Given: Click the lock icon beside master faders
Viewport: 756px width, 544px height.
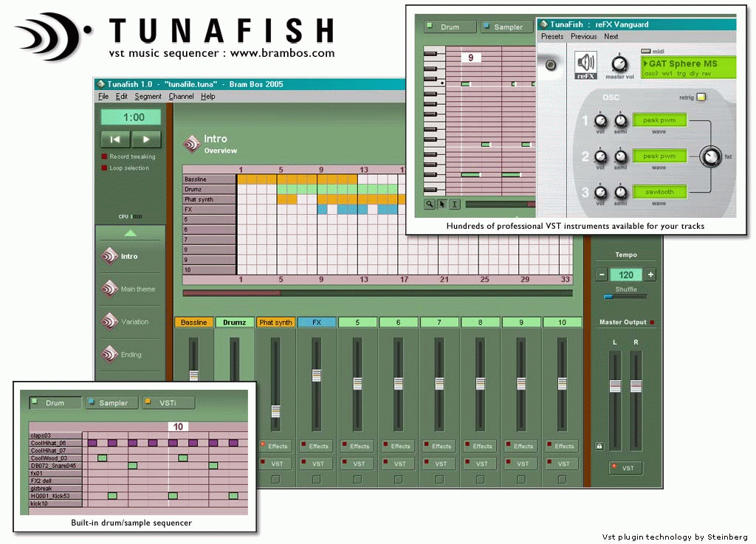Looking at the screenshot, I should tap(599, 446).
